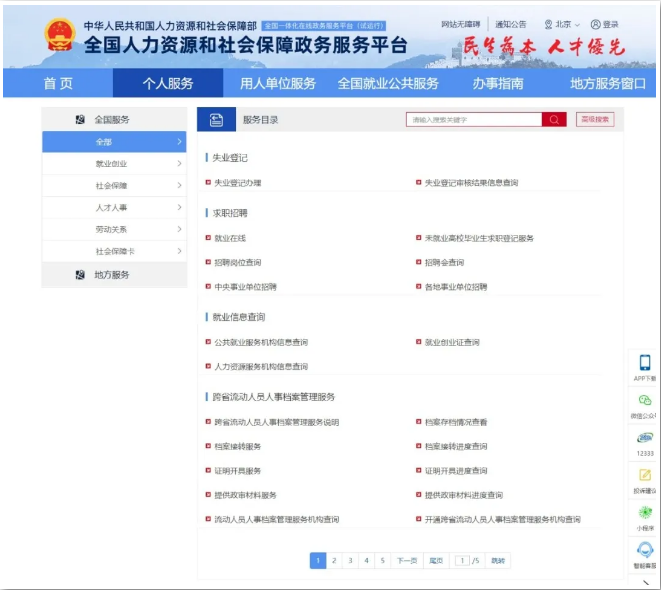Image resolution: width=661 pixels, height=590 pixels.
Task: Click the 下一页 next page button
Action: 406,561
